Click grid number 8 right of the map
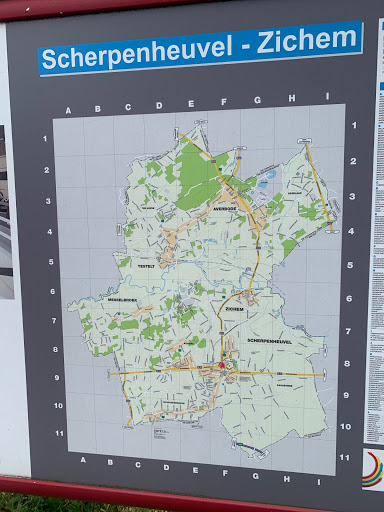This screenshot has width=384, height=512. 347,363
